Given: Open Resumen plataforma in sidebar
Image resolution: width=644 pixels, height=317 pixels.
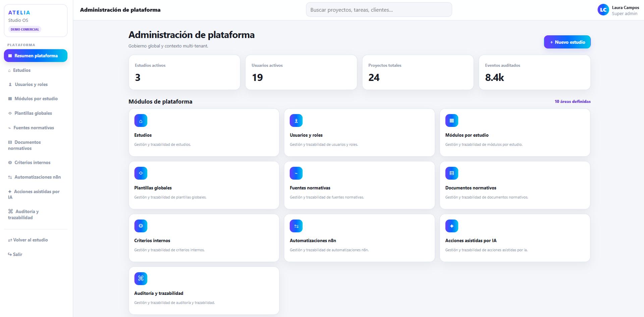Looking at the screenshot, I should (36, 56).
